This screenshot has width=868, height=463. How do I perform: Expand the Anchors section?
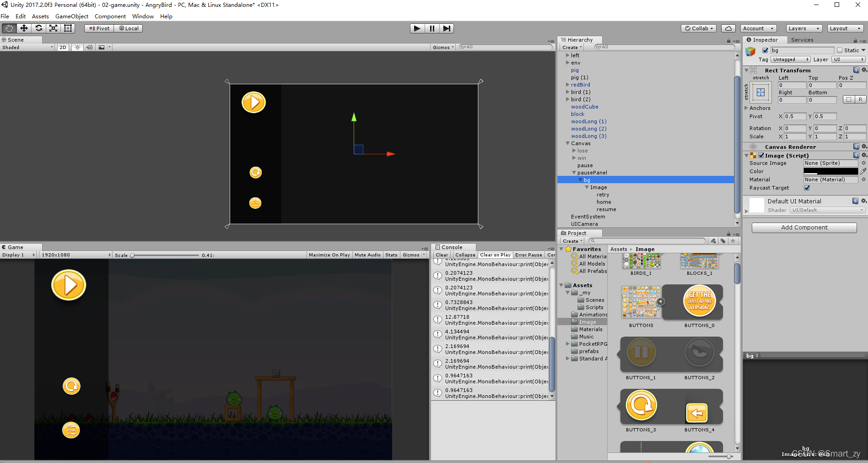click(x=746, y=108)
